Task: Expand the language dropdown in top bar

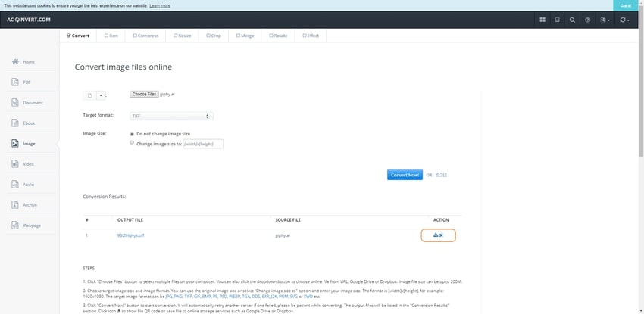Action: tap(605, 20)
